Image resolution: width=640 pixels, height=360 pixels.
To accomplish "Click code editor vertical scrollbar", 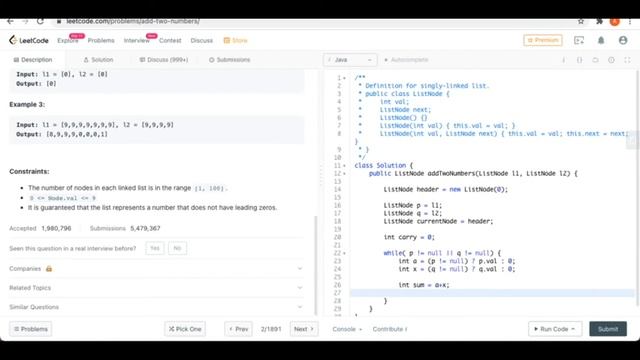I will pyautogui.click(x=638, y=188).
